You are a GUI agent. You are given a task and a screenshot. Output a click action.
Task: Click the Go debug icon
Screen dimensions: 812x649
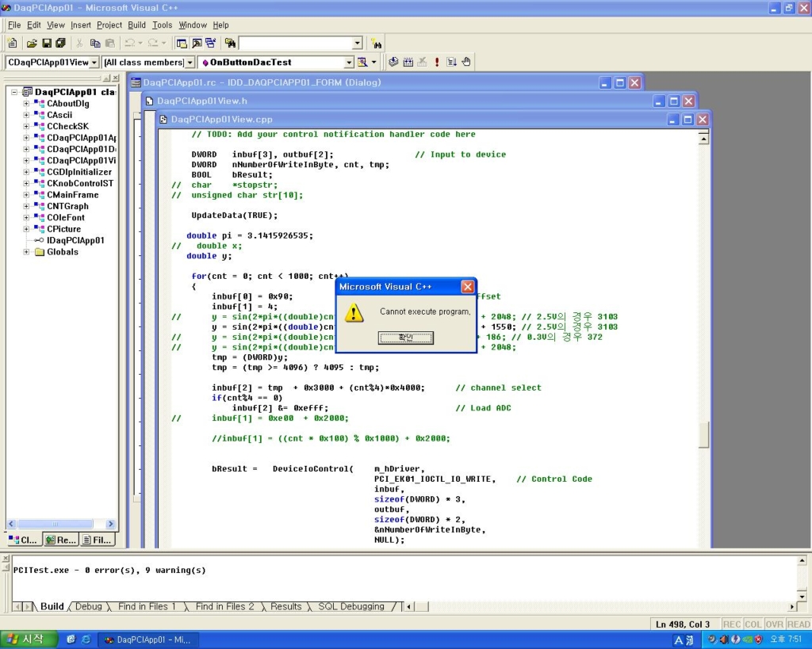(451, 62)
